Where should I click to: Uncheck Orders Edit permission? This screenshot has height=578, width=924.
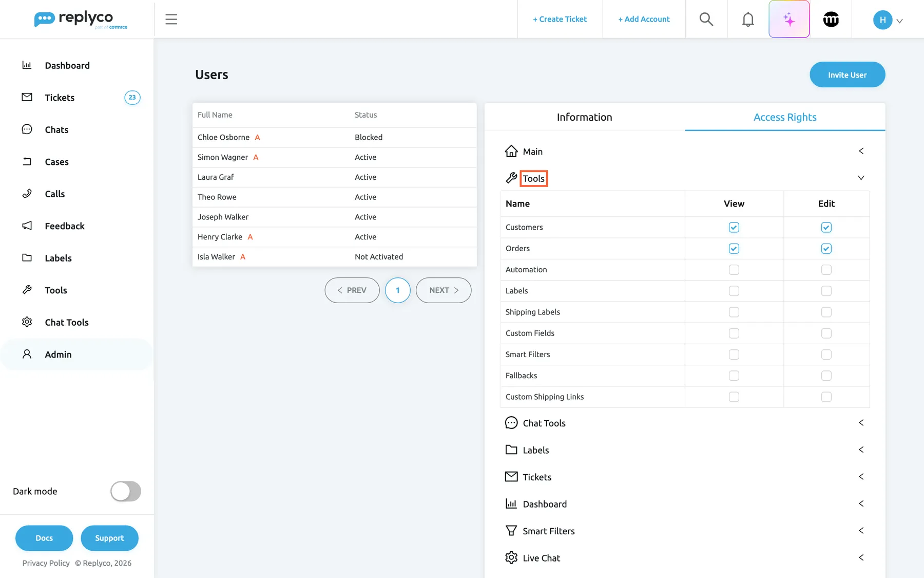point(826,248)
